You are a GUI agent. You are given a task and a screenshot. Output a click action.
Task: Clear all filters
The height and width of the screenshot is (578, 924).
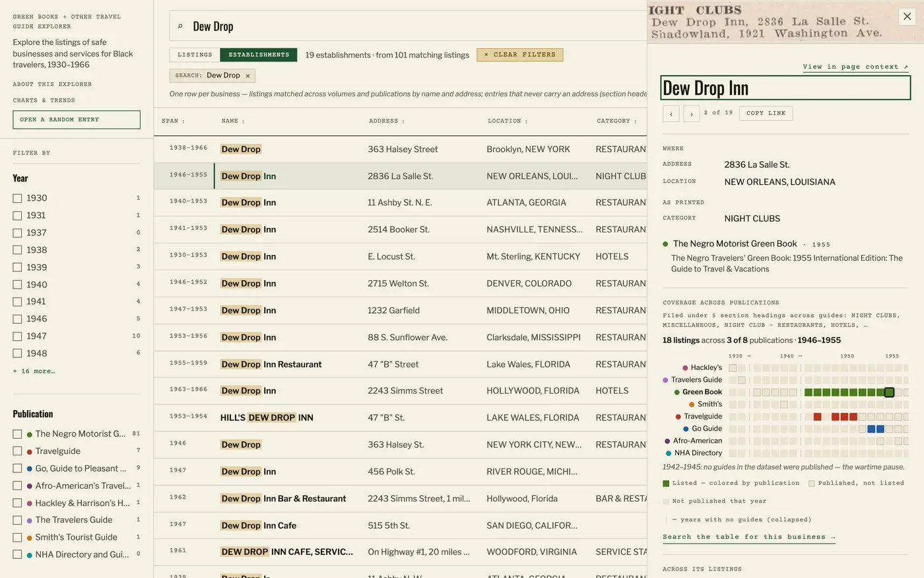coord(520,55)
